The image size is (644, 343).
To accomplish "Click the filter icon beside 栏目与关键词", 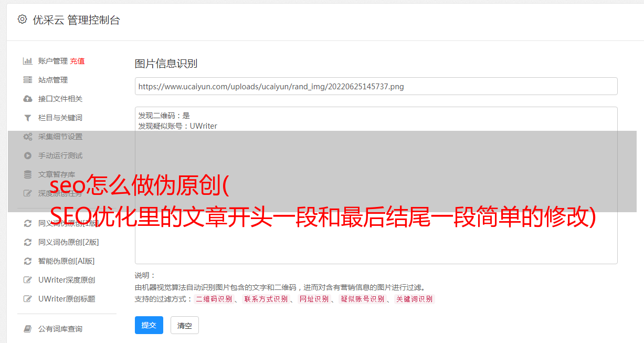I will (28, 118).
